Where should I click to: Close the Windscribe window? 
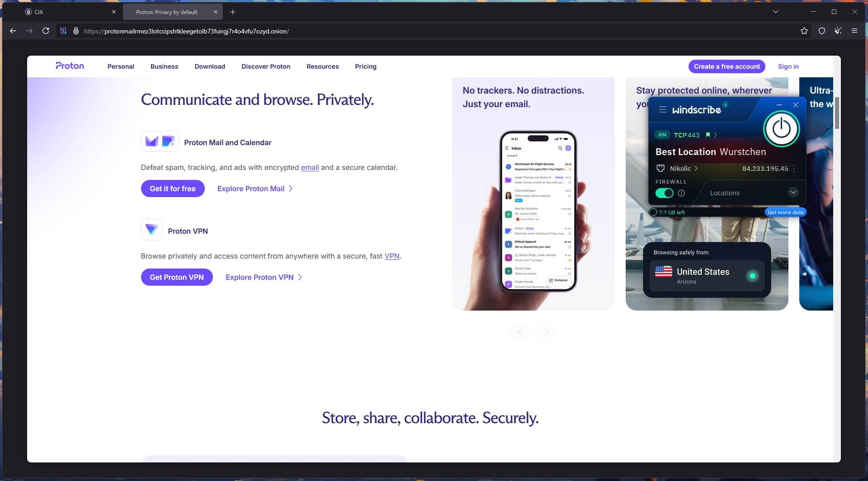coord(796,105)
